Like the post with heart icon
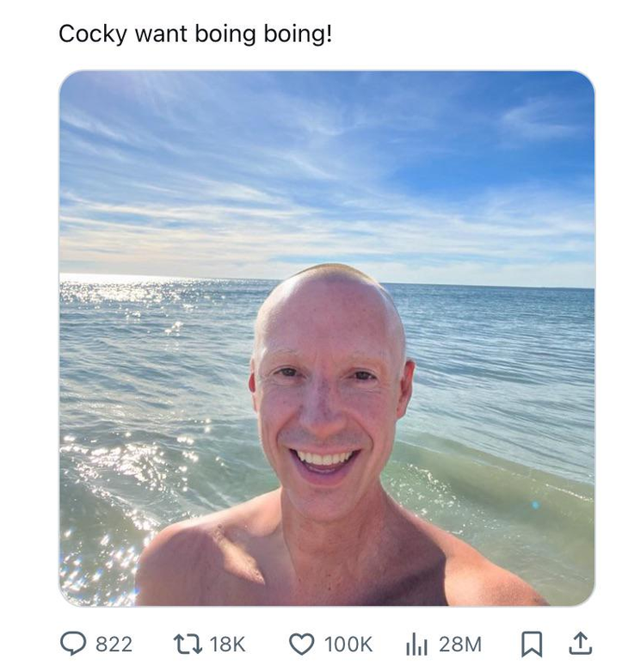 point(302,644)
